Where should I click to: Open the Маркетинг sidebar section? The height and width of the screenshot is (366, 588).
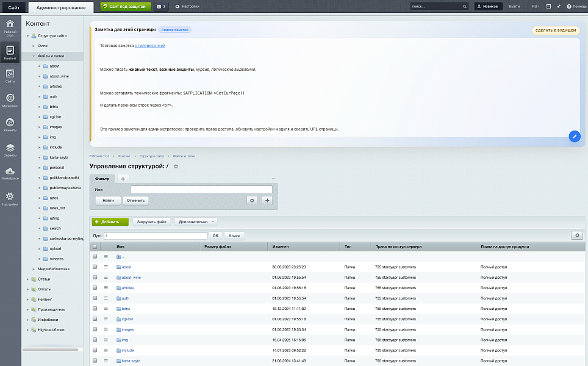pos(10,101)
